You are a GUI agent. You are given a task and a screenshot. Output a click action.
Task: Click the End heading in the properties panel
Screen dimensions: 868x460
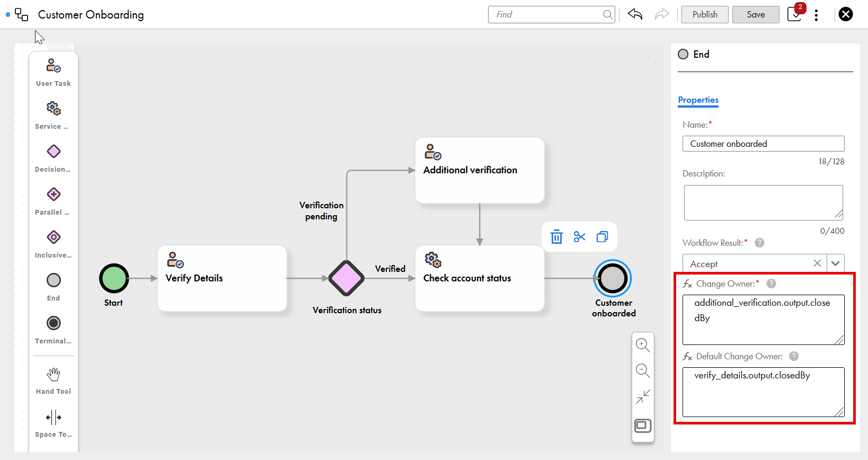pyautogui.click(x=701, y=54)
